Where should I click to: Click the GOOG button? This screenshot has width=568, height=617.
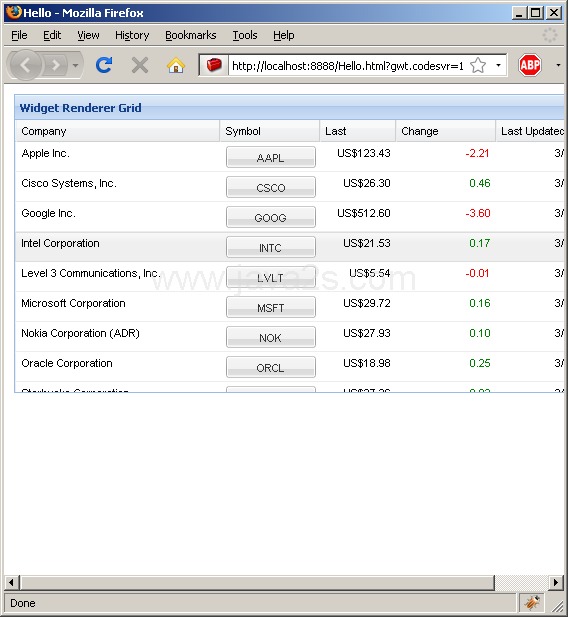pyautogui.click(x=270, y=217)
